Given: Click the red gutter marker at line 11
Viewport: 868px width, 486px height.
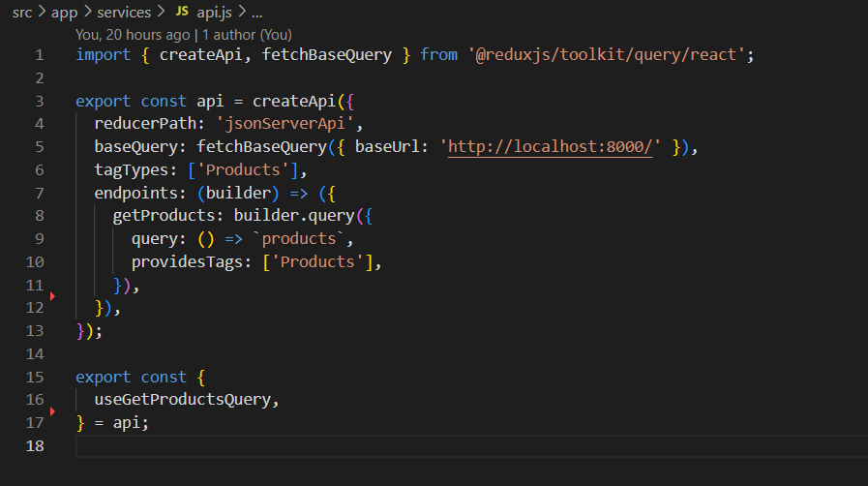Looking at the screenshot, I should pyautogui.click(x=52, y=296).
